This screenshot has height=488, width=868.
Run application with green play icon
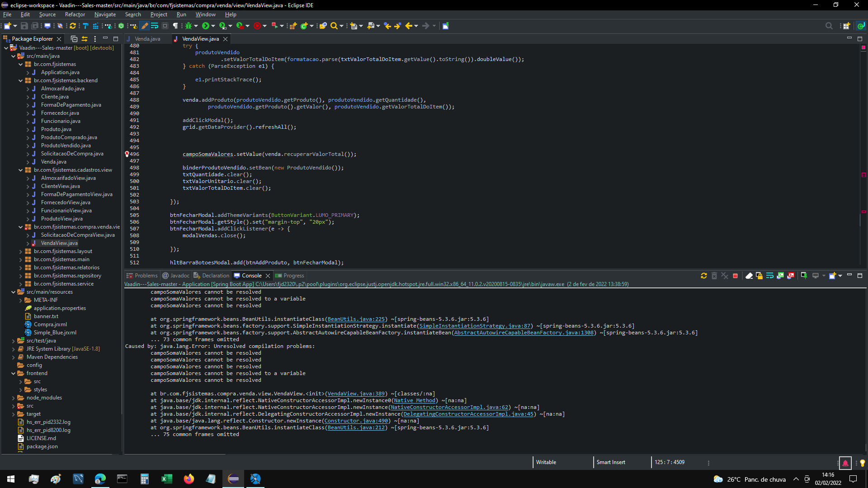pyautogui.click(x=206, y=26)
